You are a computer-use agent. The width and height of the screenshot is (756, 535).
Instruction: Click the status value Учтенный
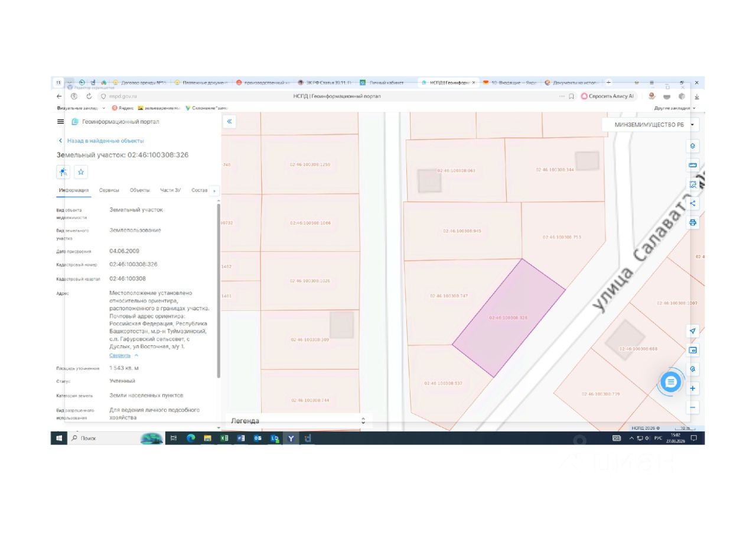[122, 381]
